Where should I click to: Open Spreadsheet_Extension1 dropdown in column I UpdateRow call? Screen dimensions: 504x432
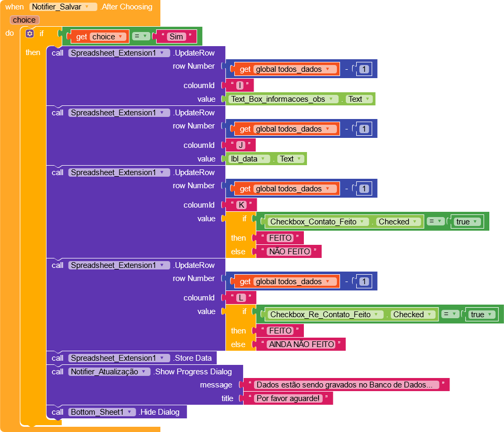[119, 53]
